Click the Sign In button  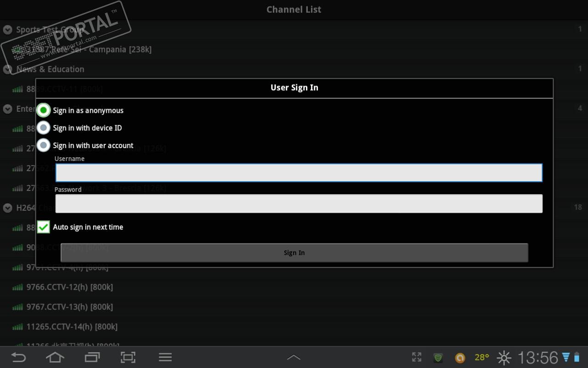click(294, 253)
